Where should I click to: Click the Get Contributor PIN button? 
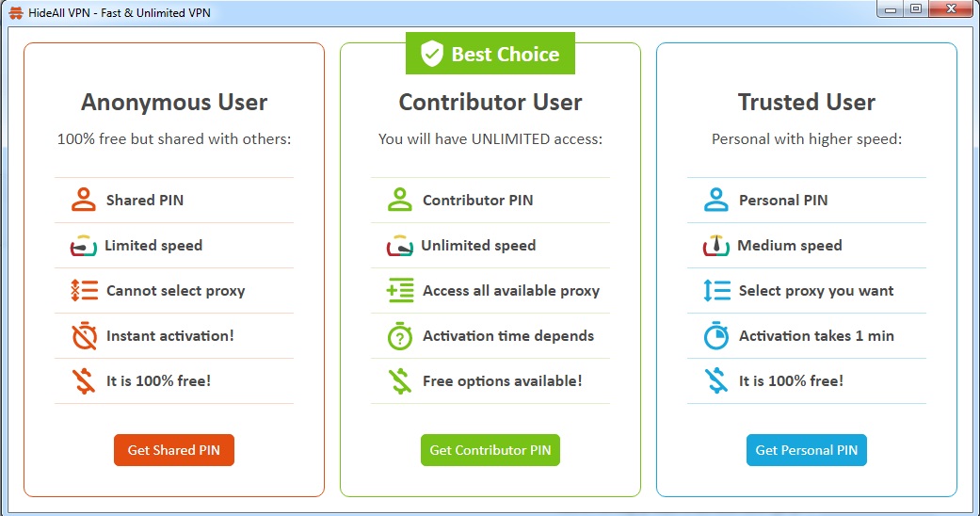click(x=490, y=450)
